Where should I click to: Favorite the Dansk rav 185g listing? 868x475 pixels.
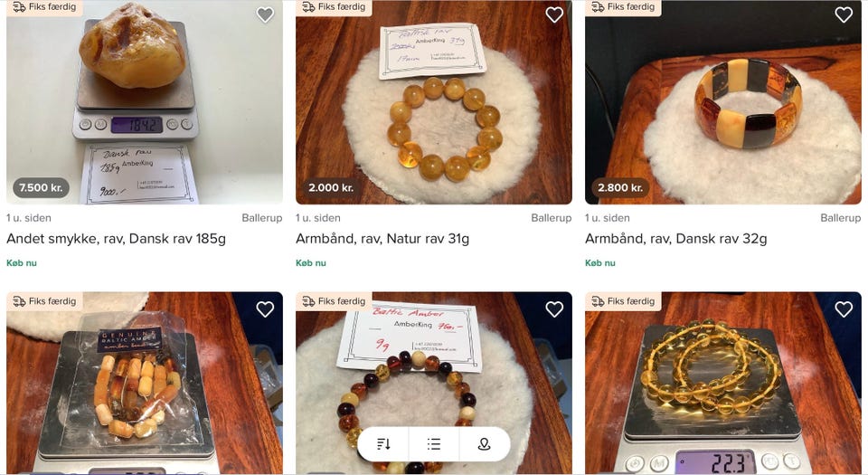[x=265, y=15]
